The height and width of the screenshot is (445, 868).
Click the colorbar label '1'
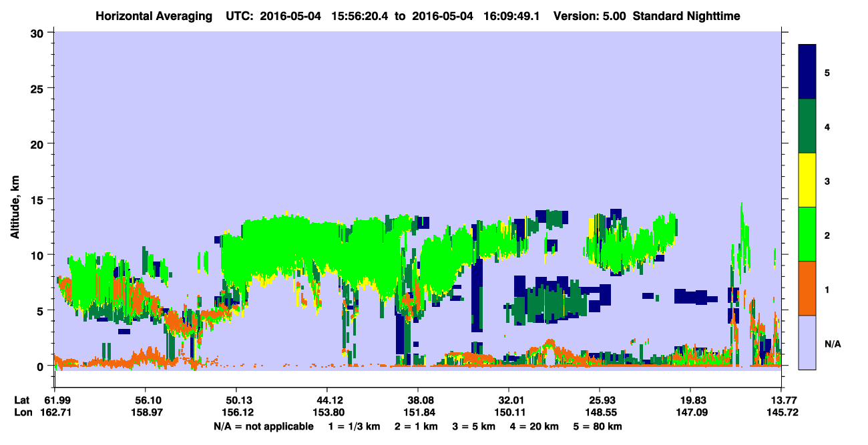click(x=827, y=288)
